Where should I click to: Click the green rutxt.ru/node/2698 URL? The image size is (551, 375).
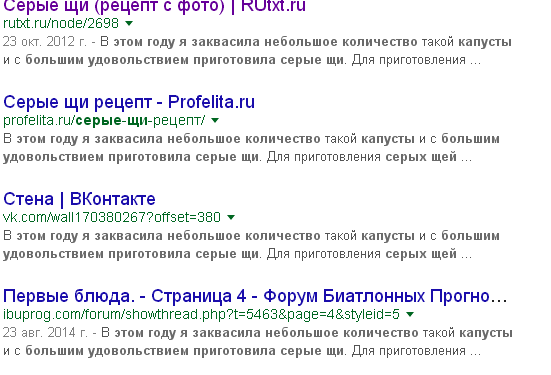click(x=61, y=23)
